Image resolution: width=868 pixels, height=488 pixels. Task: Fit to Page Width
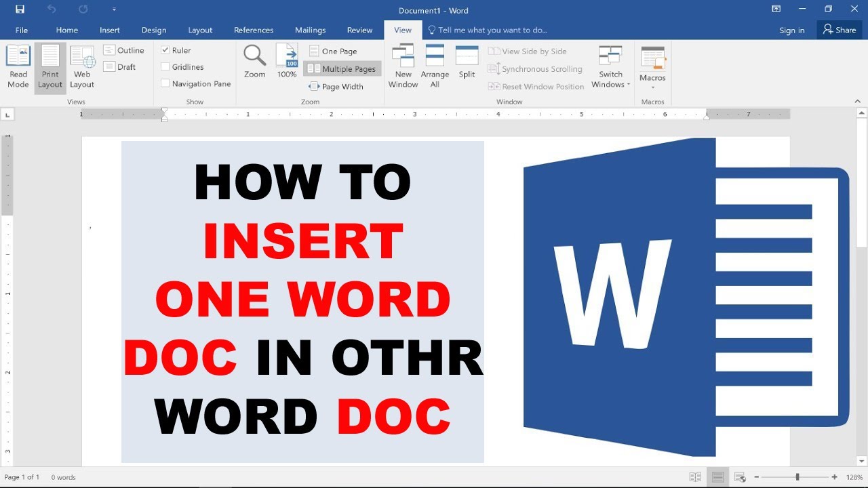pyautogui.click(x=336, y=86)
